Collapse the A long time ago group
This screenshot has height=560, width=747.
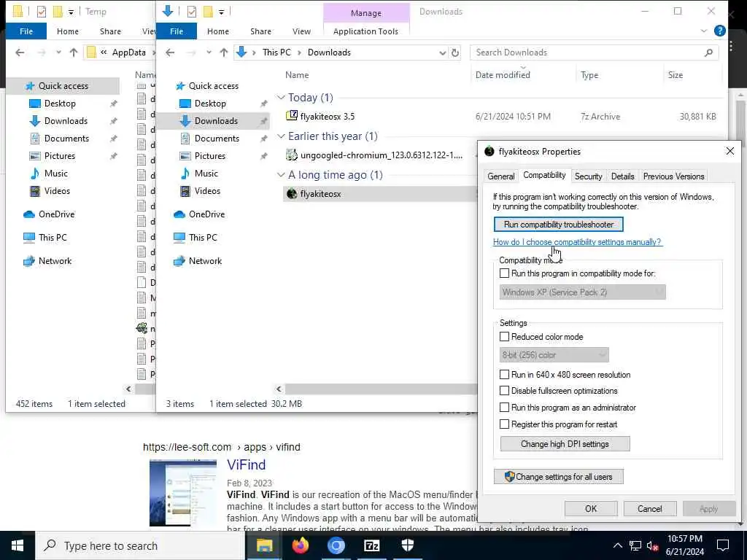281,175
